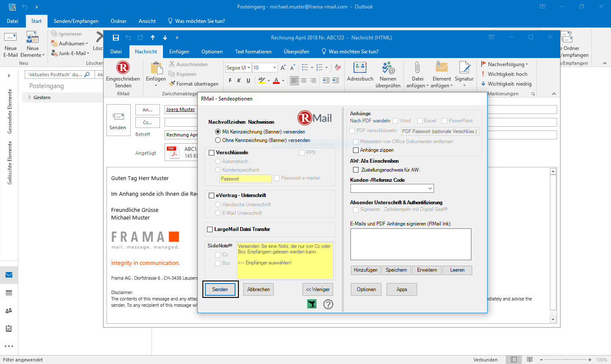Select 'Ohne Kennzeichnung (Banner) versenden' radio button

coord(218,140)
